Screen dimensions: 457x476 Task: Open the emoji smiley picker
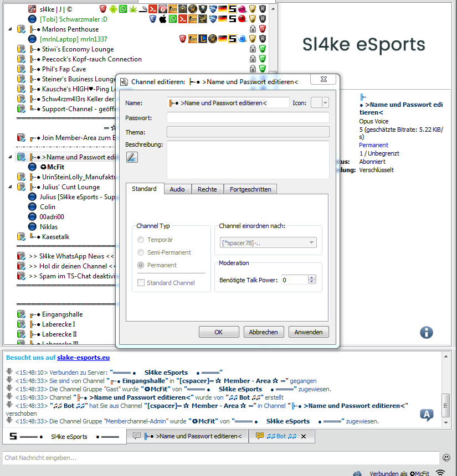(x=446, y=458)
